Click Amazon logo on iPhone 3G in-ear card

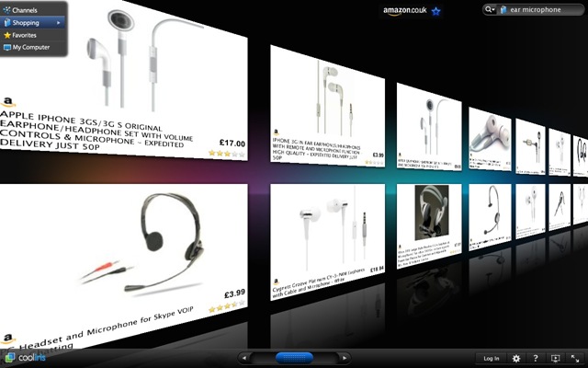pyautogui.click(x=277, y=132)
